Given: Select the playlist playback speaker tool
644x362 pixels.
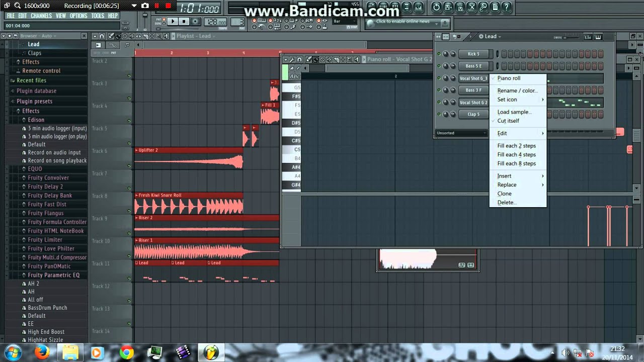Looking at the screenshot, I should (x=166, y=36).
